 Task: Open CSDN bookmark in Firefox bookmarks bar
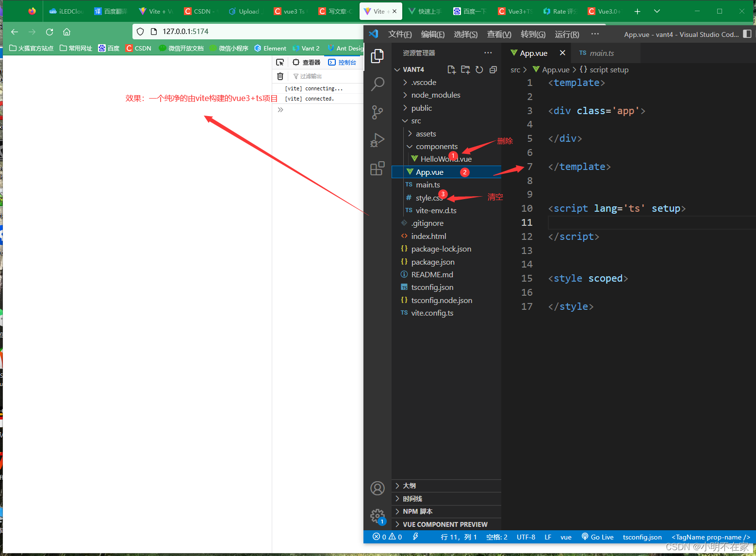pos(139,48)
